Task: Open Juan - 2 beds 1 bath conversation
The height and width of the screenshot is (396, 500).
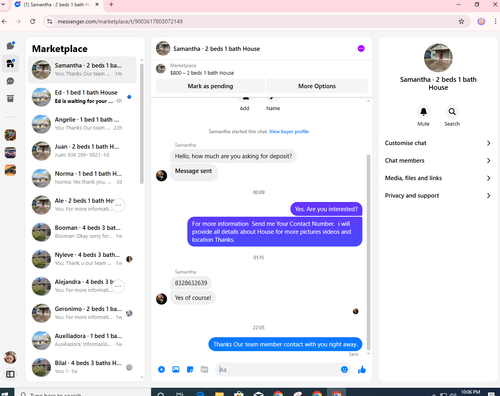Action: pyautogui.click(x=82, y=151)
